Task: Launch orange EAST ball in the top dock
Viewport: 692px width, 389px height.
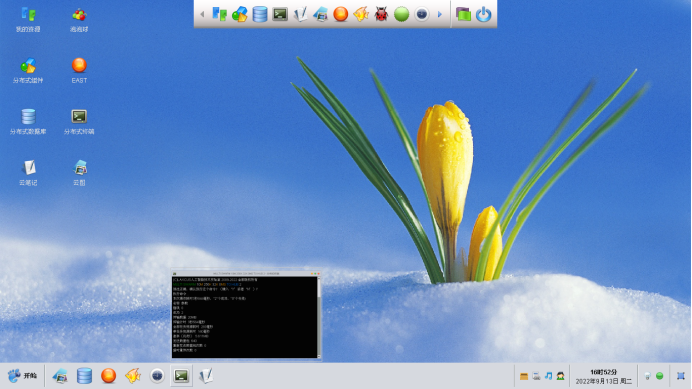Action: (x=341, y=14)
